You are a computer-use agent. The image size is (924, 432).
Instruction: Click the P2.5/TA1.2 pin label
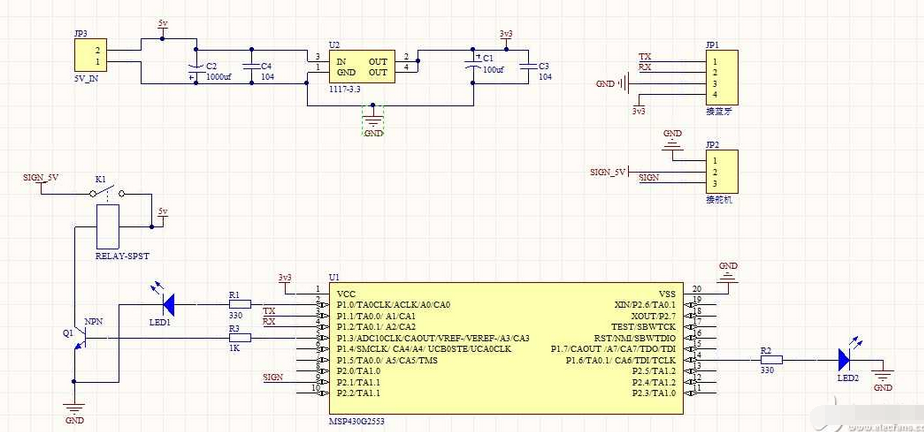[x=654, y=371]
